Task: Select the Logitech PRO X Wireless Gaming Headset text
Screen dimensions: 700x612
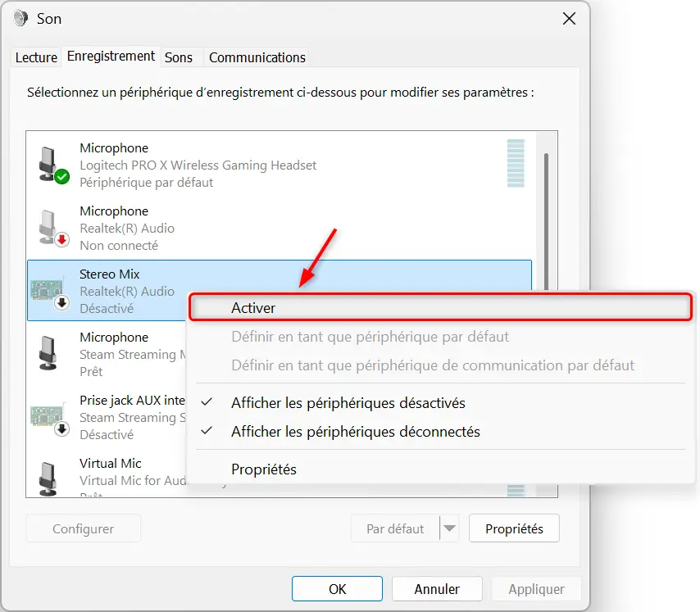Action: tap(198, 165)
